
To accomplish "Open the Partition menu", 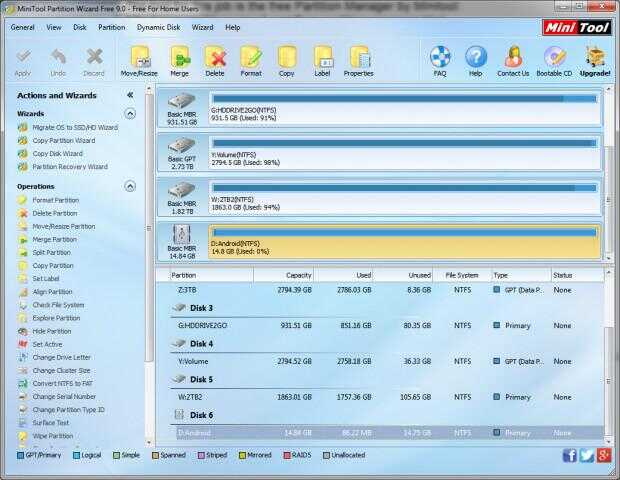I will point(112,27).
